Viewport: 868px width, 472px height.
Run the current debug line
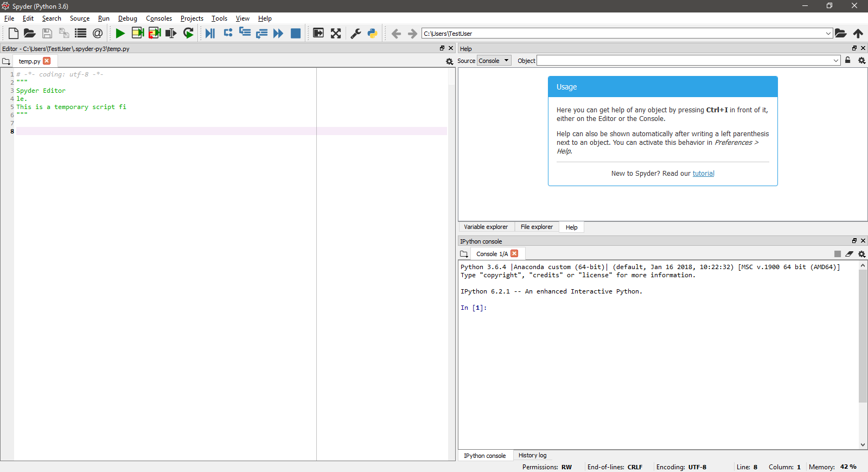[228, 33]
